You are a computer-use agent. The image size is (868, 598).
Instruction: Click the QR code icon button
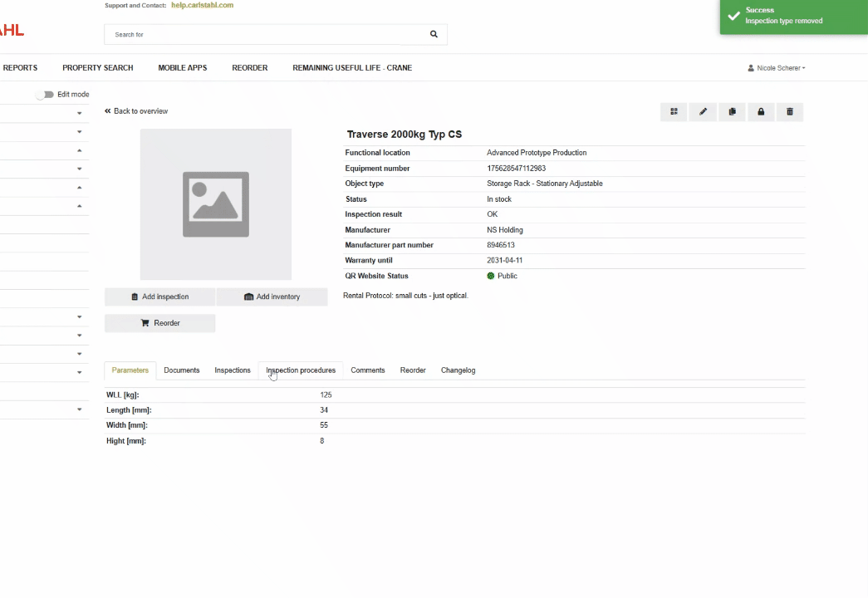click(674, 112)
